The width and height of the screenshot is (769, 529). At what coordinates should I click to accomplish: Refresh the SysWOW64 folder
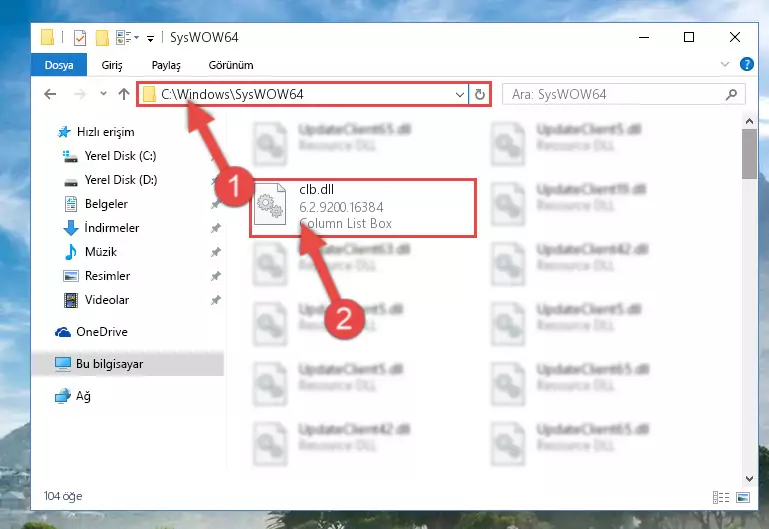(480, 94)
